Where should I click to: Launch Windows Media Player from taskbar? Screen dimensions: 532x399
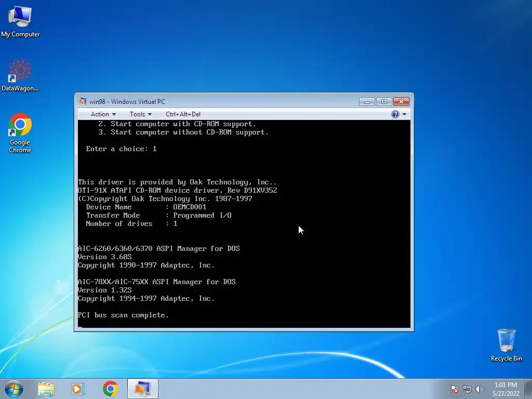click(x=78, y=389)
